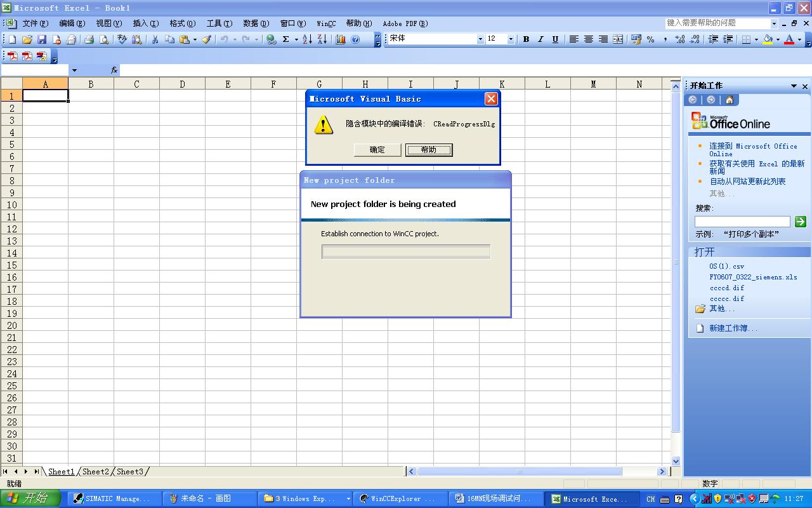Increase decimal places
812x508 pixels.
point(680,39)
